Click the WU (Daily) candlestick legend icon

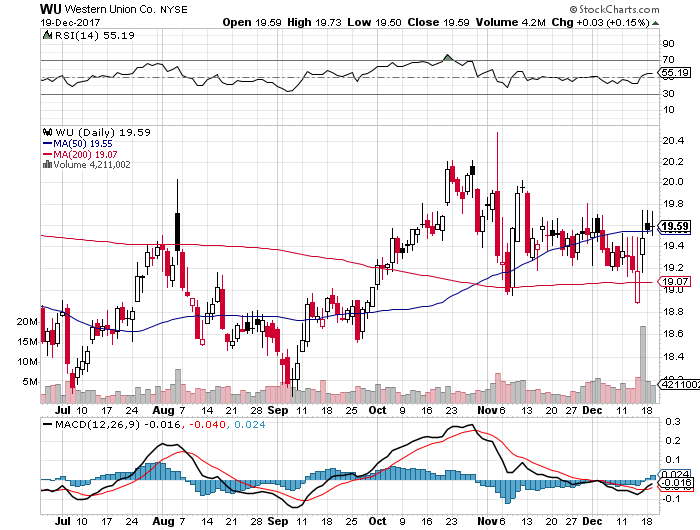click(47, 131)
